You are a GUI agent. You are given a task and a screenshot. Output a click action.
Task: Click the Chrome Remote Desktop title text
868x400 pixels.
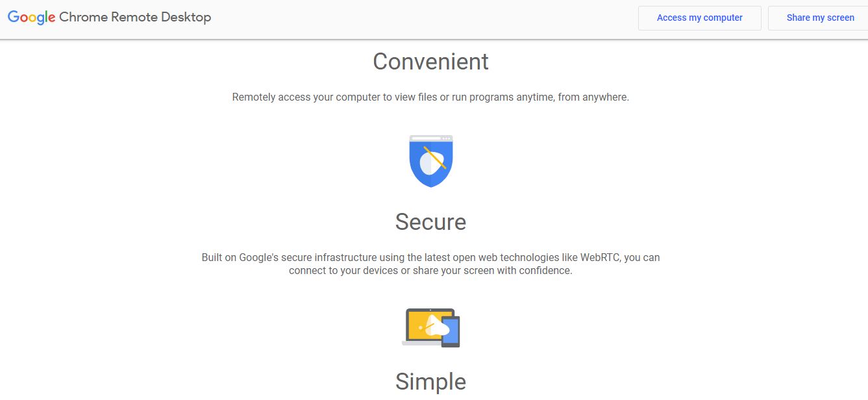pyautogui.click(x=135, y=18)
